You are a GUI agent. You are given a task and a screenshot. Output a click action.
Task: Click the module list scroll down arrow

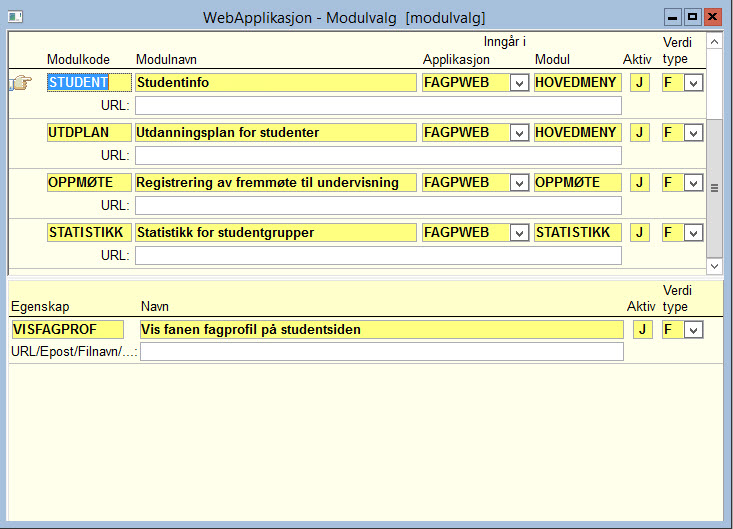point(714,266)
